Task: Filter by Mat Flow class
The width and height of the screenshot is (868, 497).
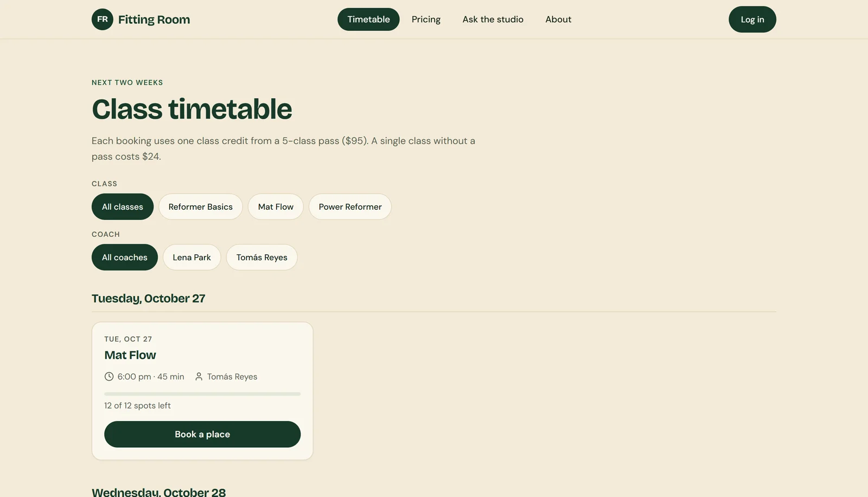Action: click(x=276, y=206)
